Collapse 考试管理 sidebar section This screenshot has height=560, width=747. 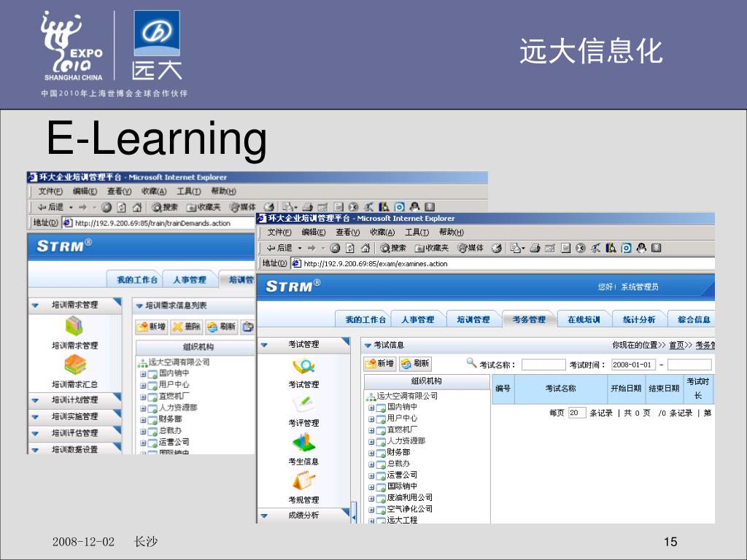pyautogui.click(x=304, y=344)
